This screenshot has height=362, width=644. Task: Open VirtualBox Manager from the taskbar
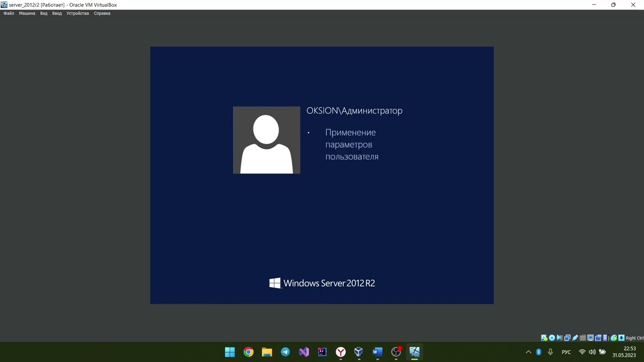click(359, 352)
